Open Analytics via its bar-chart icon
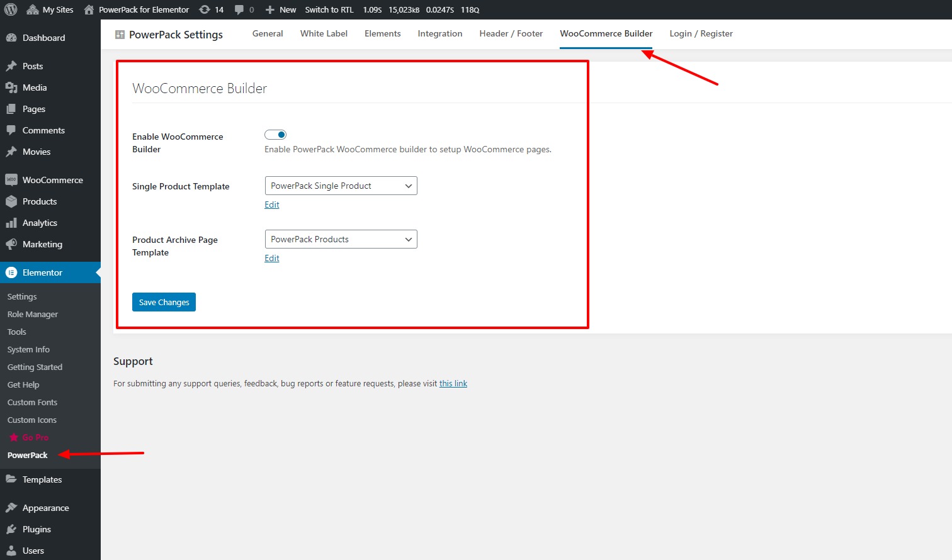Viewport: 952px width, 560px height. point(12,223)
